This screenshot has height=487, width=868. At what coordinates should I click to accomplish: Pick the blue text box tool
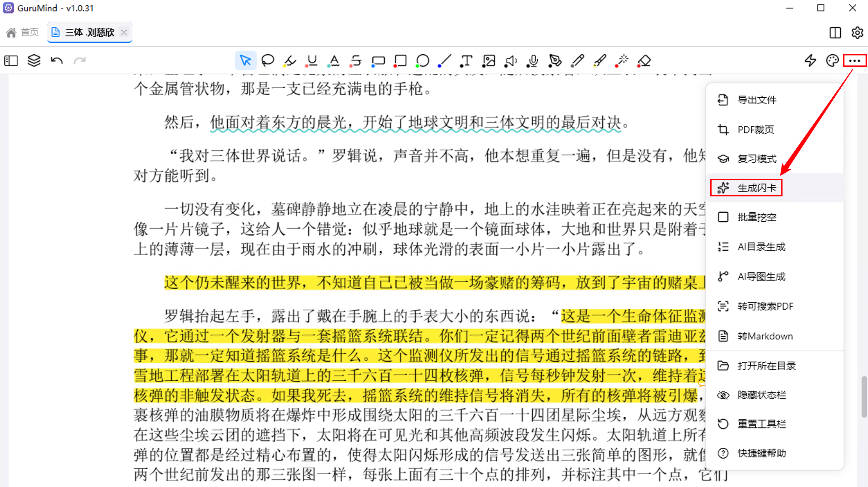coord(378,61)
